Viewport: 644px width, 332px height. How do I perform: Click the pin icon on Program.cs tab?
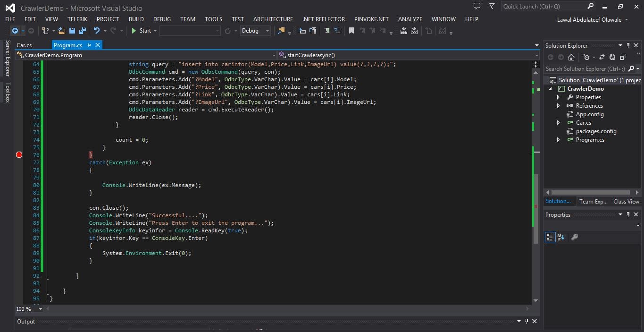pyautogui.click(x=89, y=45)
